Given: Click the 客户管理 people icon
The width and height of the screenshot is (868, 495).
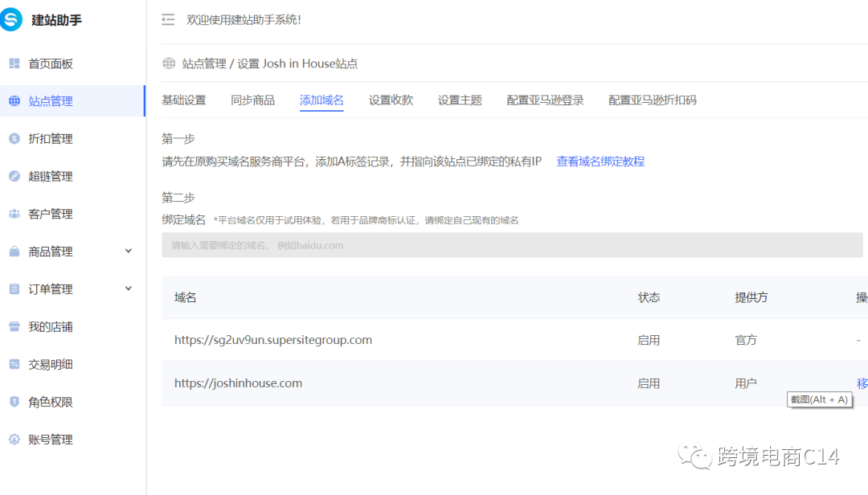Looking at the screenshot, I should [14, 214].
